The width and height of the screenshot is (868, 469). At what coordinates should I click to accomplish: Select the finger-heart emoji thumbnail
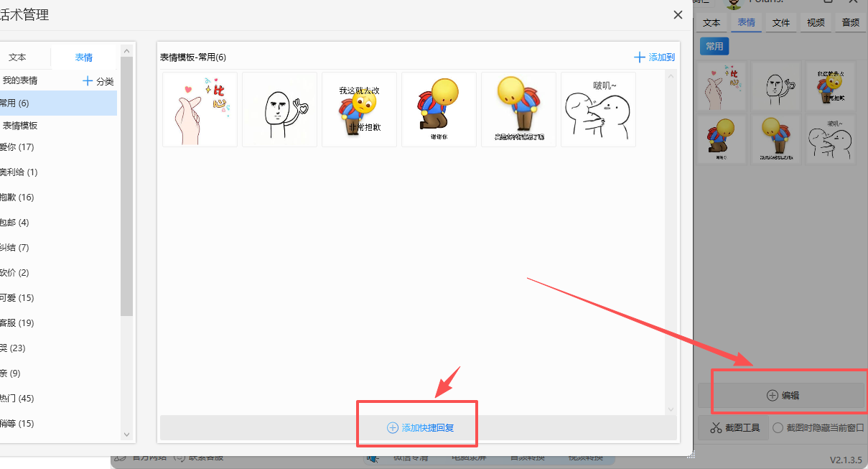[x=200, y=109]
